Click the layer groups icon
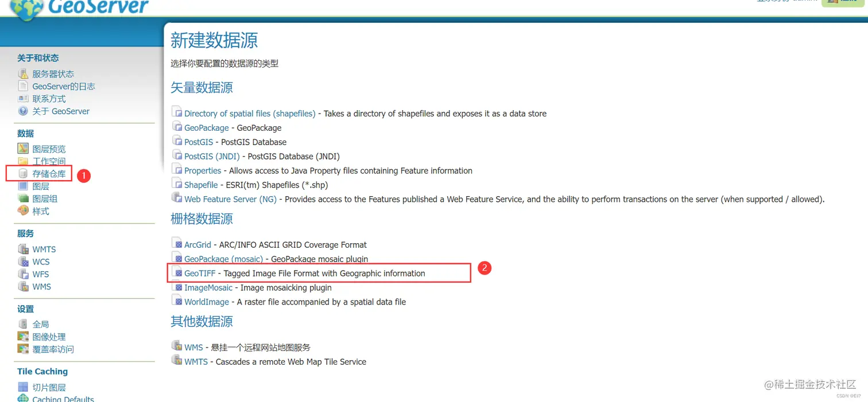Image resolution: width=868 pixels, height=402 pixels. 23,198
